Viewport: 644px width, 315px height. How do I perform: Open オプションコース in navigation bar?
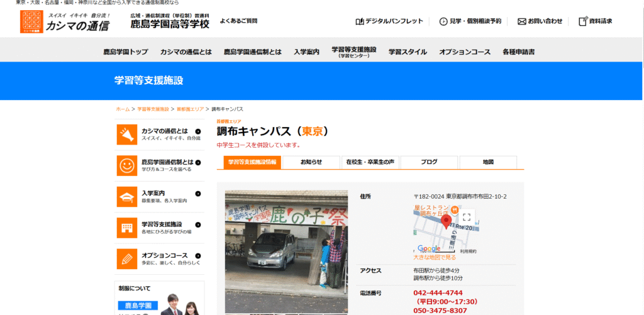[465, 52]
